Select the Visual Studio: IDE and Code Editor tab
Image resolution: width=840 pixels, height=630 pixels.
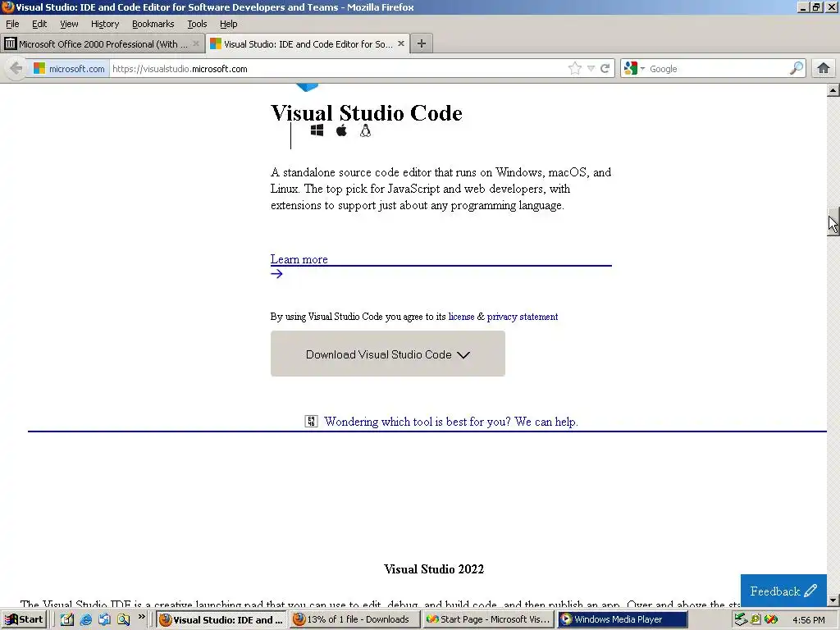pyautogui.click(x=308, y=44)
